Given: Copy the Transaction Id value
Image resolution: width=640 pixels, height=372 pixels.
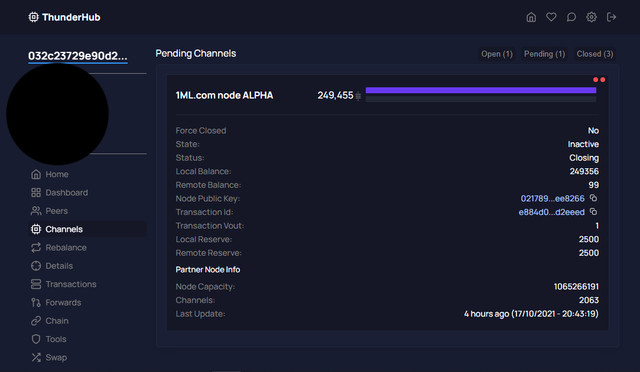Looking at the screenshot, I should click(x=593, y=212).
